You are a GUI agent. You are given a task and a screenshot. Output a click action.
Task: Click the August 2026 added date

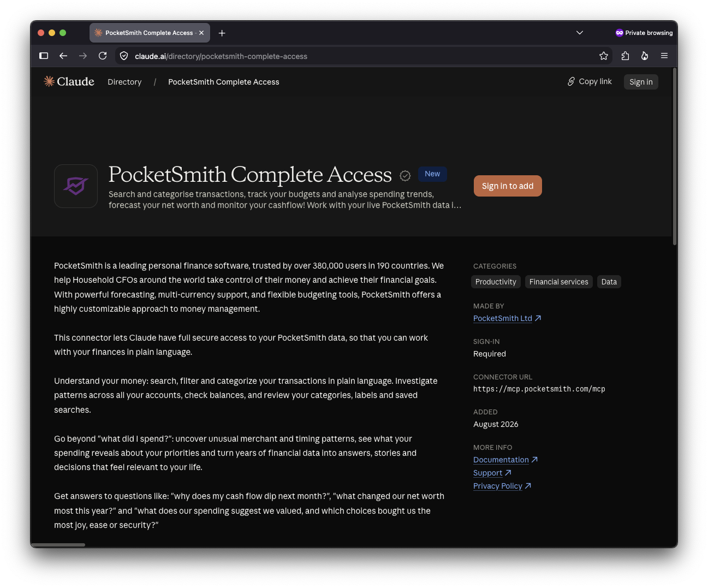tap(496, 424)
